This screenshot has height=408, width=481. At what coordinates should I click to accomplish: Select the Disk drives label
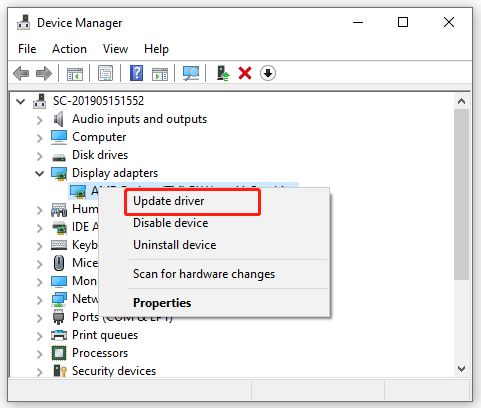coord(100,155)
